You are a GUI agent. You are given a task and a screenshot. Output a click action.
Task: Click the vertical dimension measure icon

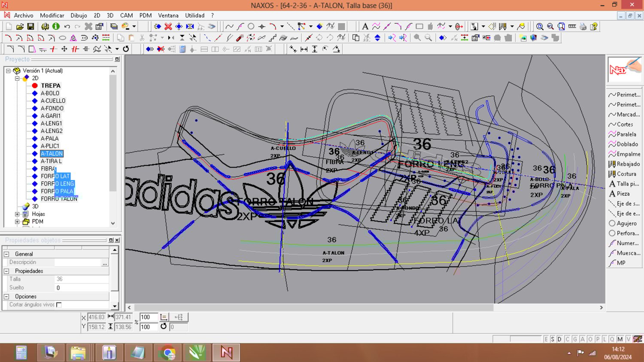[x=315, y=49]
